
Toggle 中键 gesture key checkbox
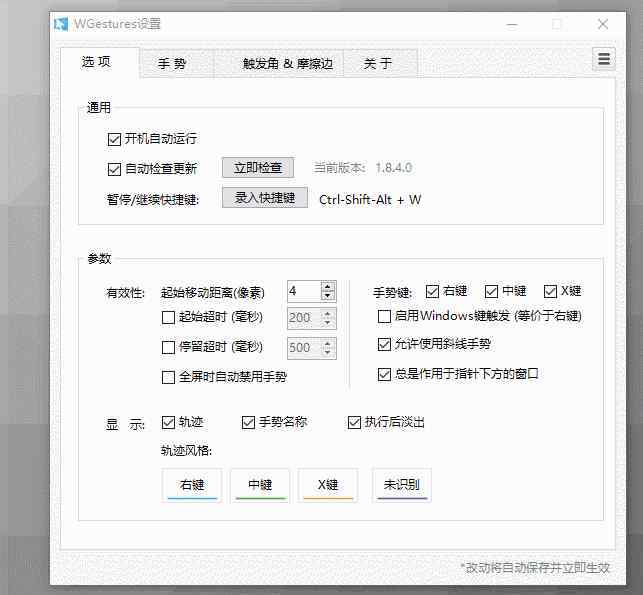coord(491,292)
